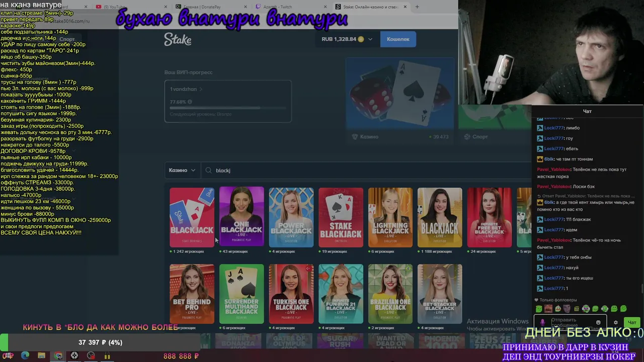
Task: Click Pavel_Yablokov name on 'Лоски бэк' message
Action: click(x=553, y=187)
